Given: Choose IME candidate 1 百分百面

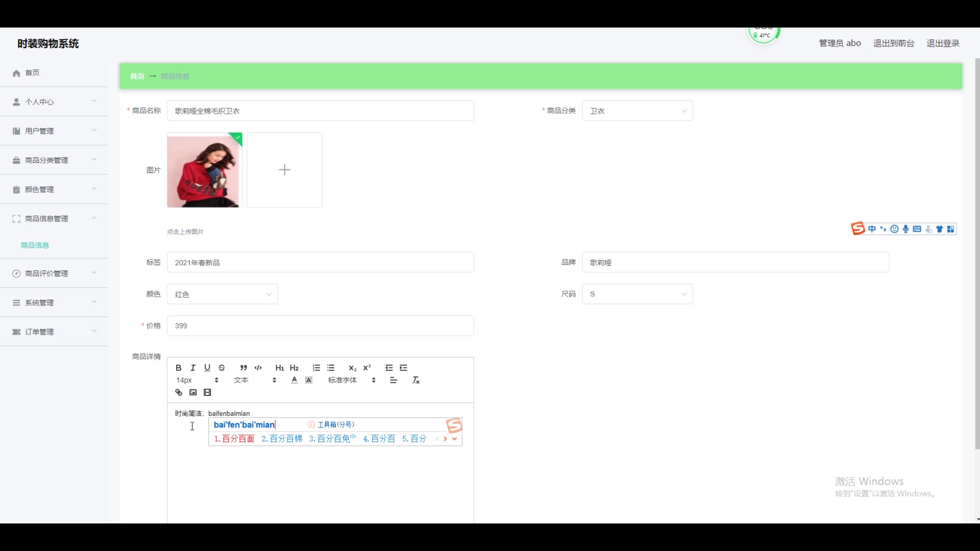Looking at the screenshot, I should (234, 439).
